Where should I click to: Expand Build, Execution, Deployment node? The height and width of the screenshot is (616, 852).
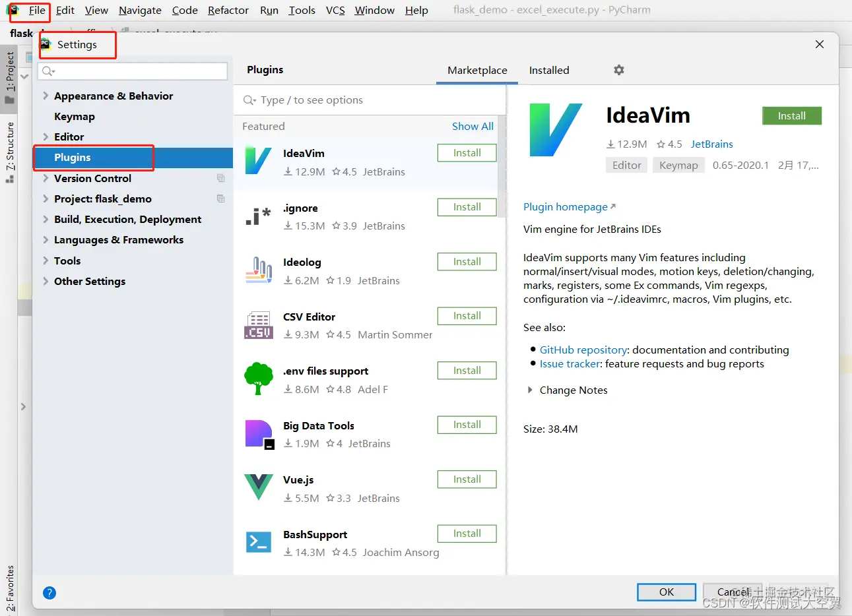tap(46, 219)
